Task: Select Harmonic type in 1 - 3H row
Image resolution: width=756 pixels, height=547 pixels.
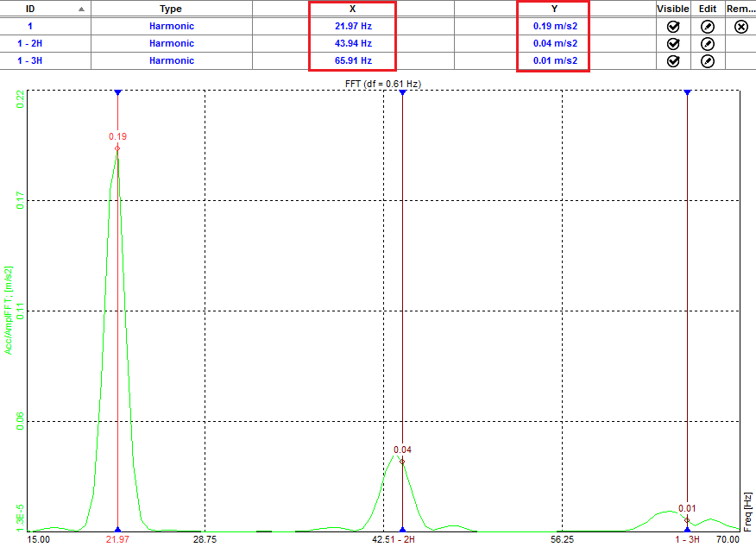Action: pyautogui.click(x=172, y=60)
